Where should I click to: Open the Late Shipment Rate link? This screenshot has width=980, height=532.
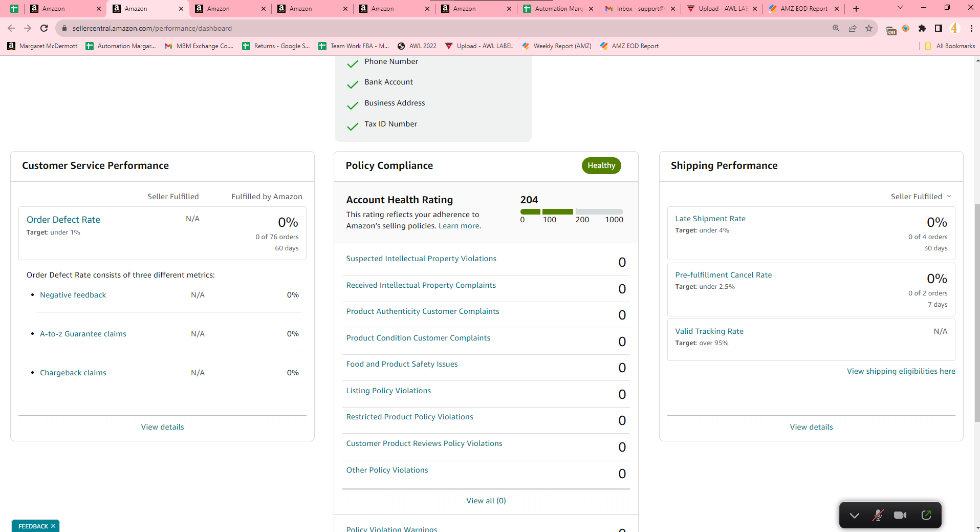[710, 219]
